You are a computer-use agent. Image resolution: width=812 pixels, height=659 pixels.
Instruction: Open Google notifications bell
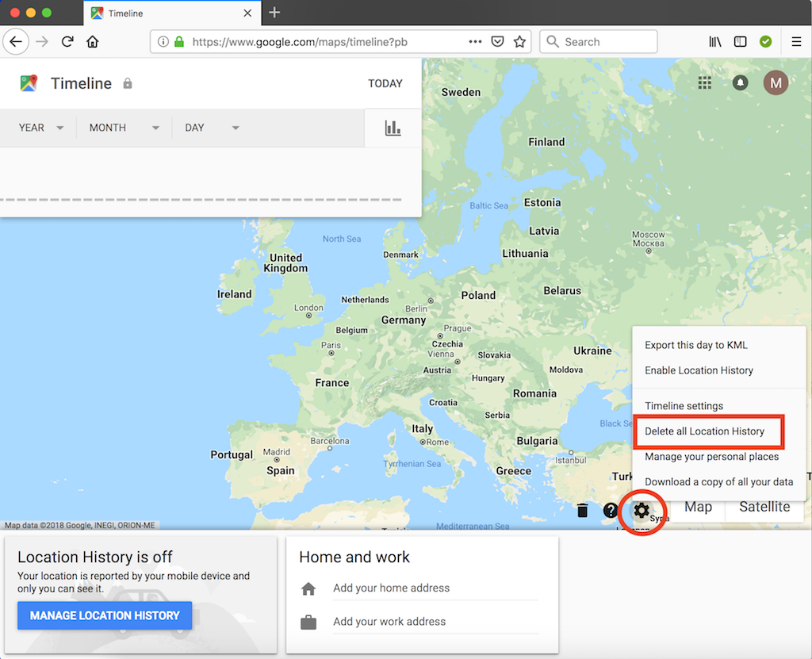(x=741, y=83)
